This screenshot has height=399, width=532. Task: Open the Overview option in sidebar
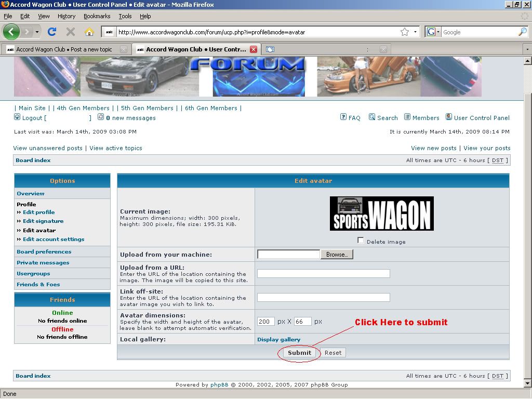point(31,193)
